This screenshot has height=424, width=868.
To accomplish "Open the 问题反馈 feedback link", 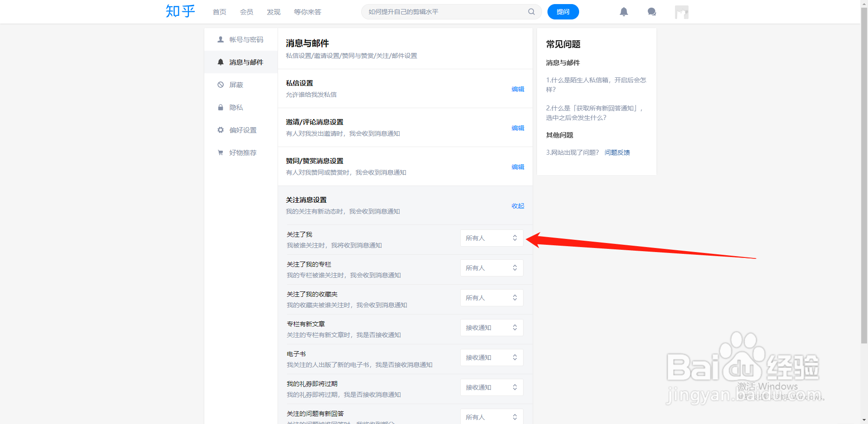I will coord(617,152).
